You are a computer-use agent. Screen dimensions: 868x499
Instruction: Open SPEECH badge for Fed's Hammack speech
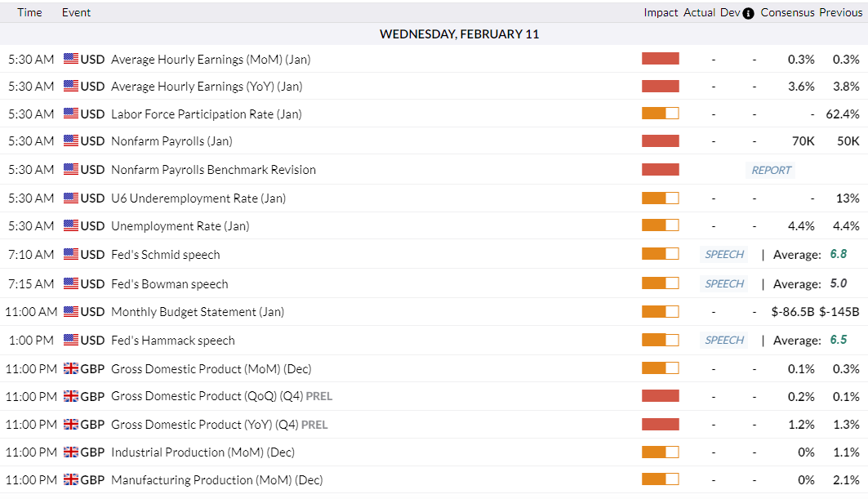724,340
